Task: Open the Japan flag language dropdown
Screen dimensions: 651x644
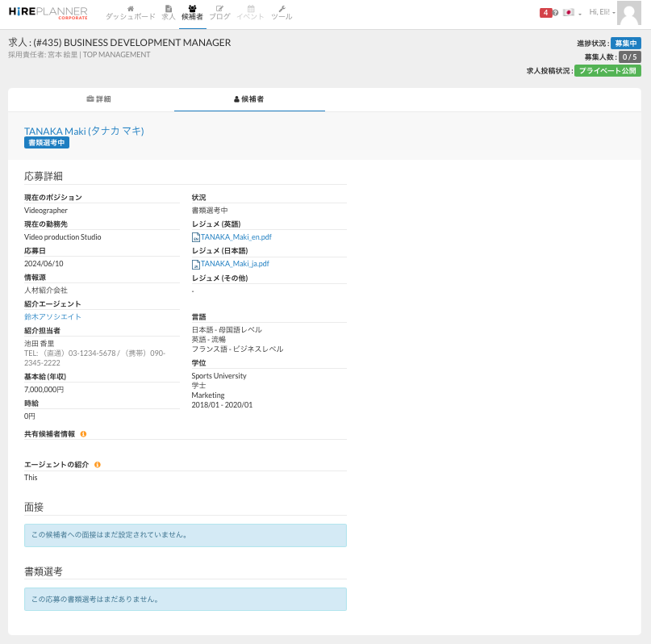Action: pyautogui.click(x=572, y=13)
